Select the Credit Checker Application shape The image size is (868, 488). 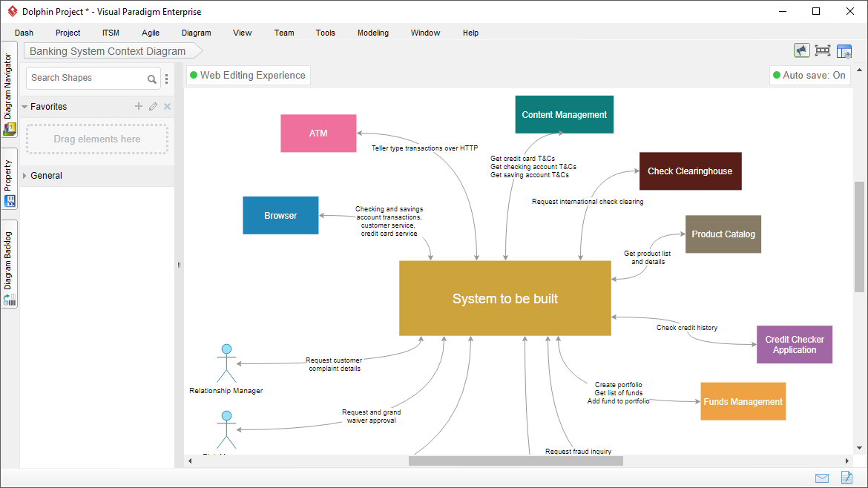pyautogui.click(x=795, y=344)
